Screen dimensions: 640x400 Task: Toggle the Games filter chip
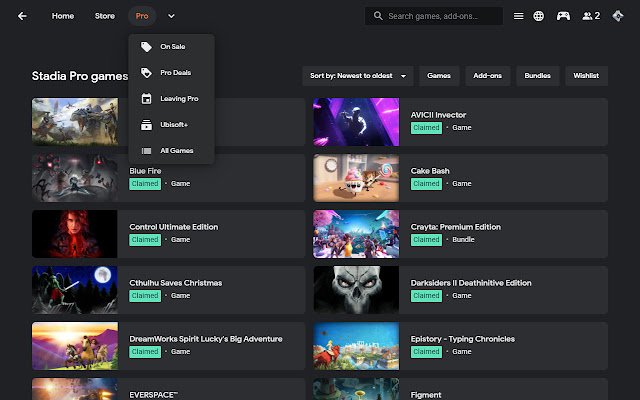(439, 76)
